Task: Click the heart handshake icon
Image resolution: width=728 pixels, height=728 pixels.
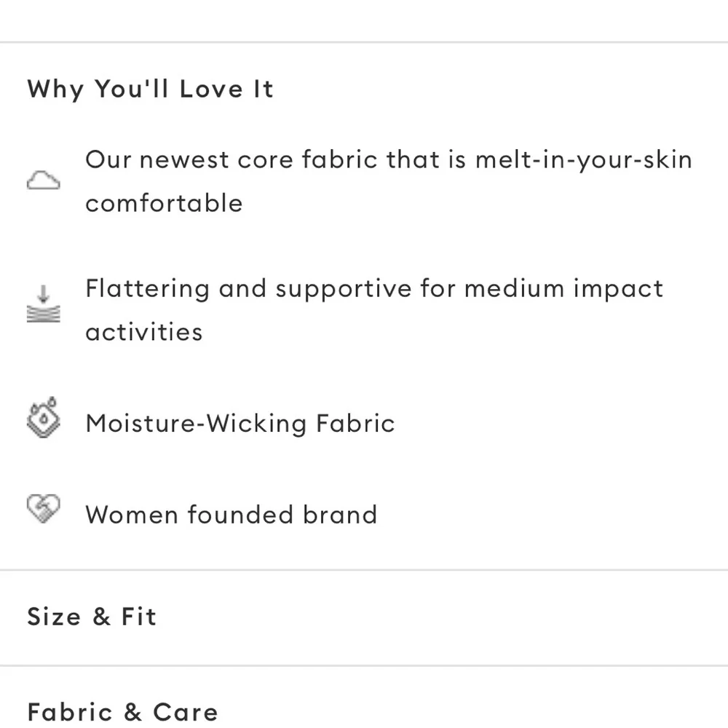Action: (x=44, y=508)
